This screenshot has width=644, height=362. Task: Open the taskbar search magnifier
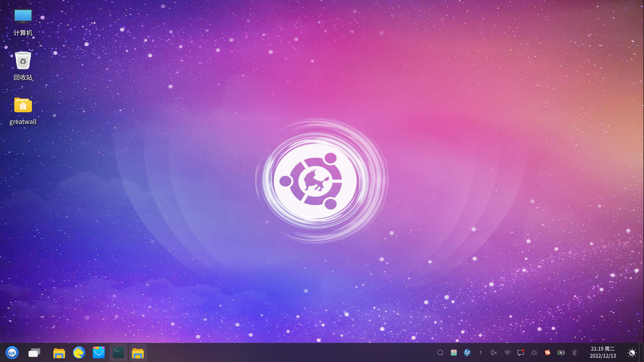pos(440,353)
